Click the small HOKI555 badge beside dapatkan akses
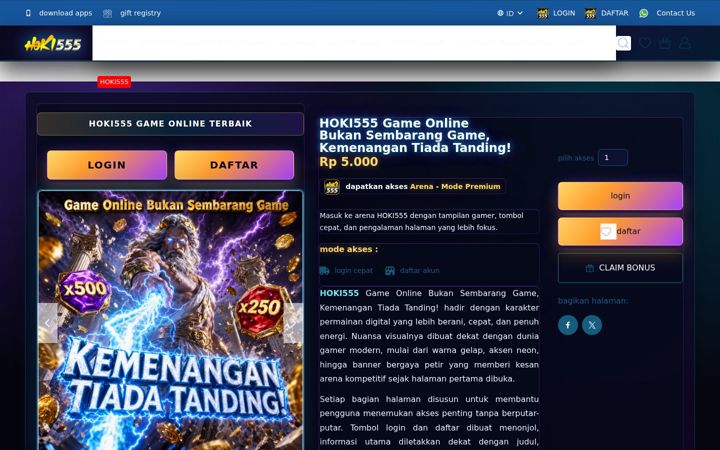 [332, 187]
